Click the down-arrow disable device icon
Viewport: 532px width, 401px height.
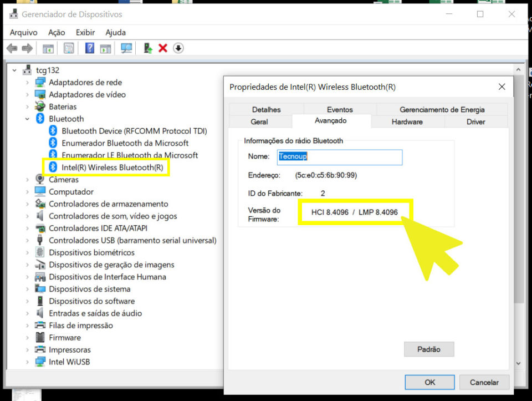tap(178, 48)
